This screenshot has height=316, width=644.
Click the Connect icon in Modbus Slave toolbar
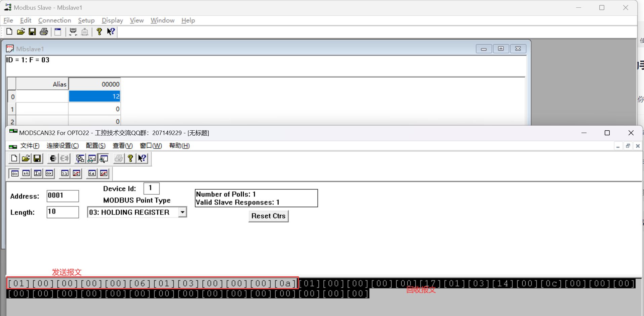73,32
